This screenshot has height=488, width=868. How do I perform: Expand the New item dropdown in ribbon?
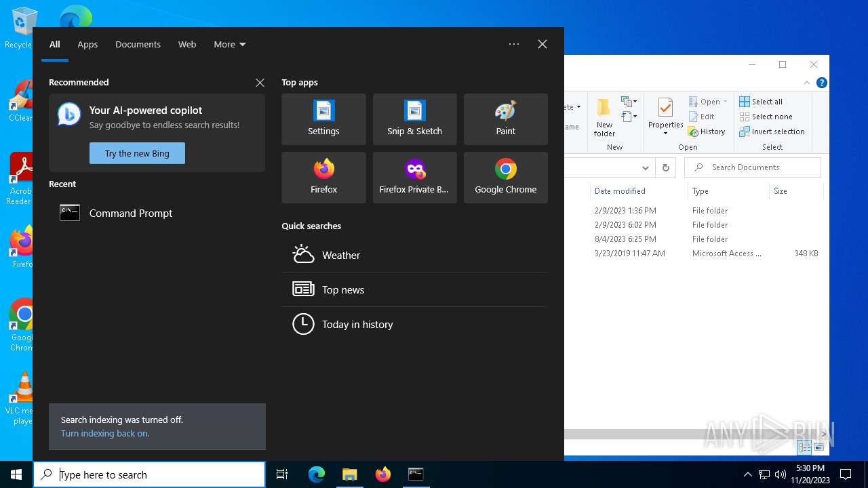click(629, 102)
